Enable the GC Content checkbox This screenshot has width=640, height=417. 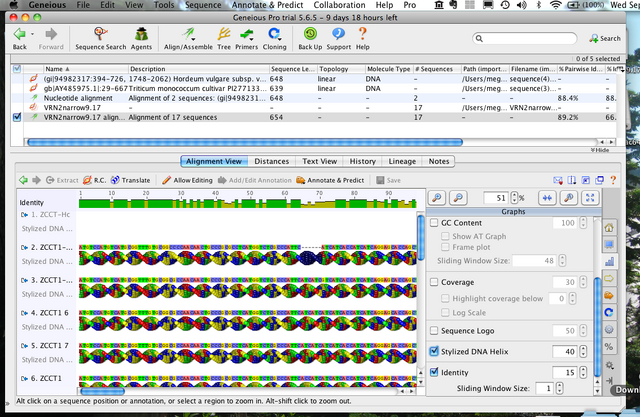click(434, 223)
